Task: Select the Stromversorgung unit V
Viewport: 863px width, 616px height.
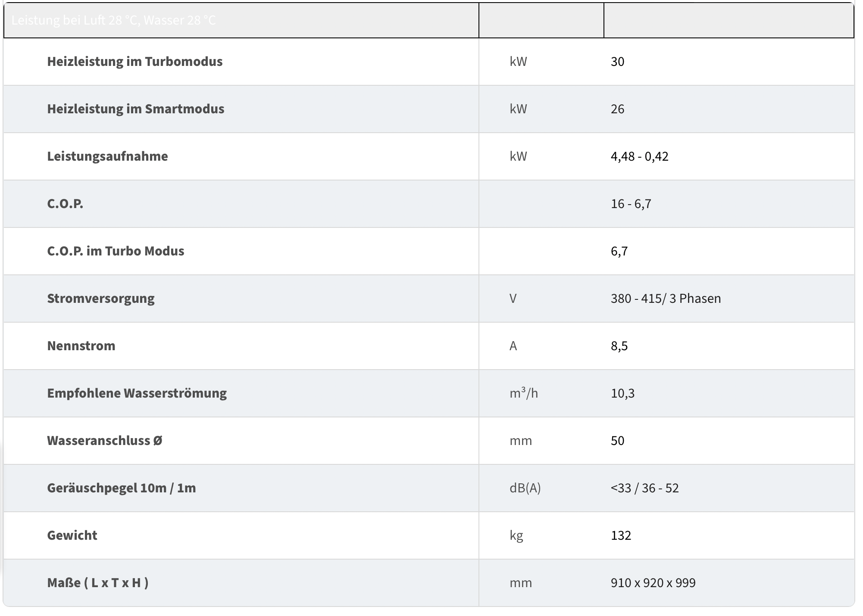Action: (x=513, y=299)
